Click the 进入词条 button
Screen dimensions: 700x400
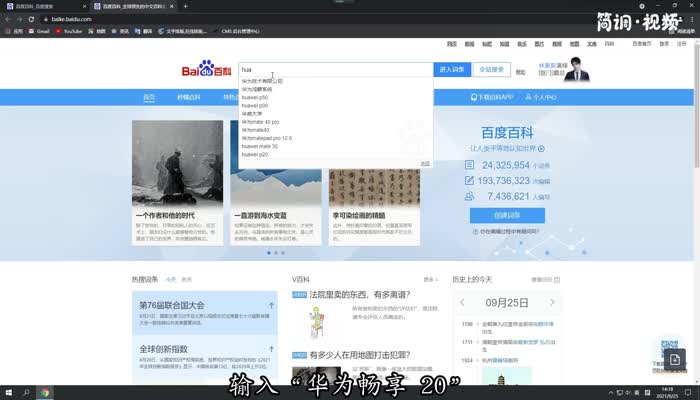[x=451, y=70]
